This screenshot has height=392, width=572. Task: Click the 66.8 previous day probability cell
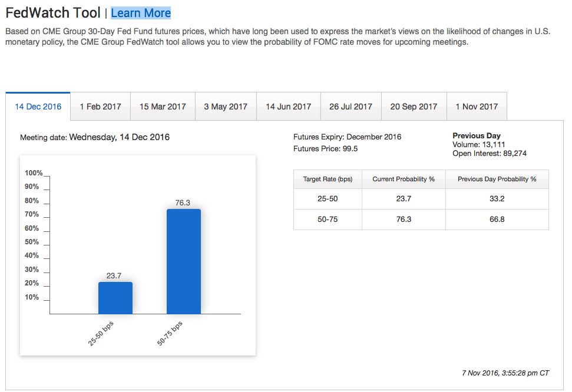tap(497, 219)
